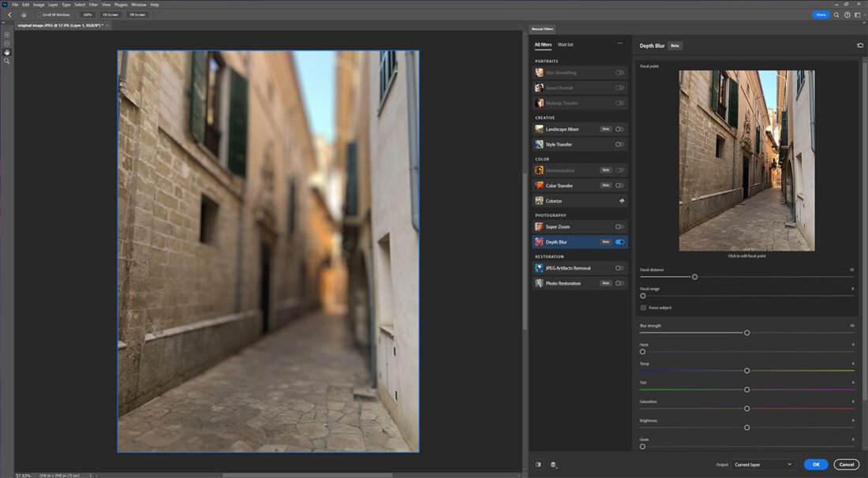Click the Share button
The image size is (868, 478).
click(821, 15)
